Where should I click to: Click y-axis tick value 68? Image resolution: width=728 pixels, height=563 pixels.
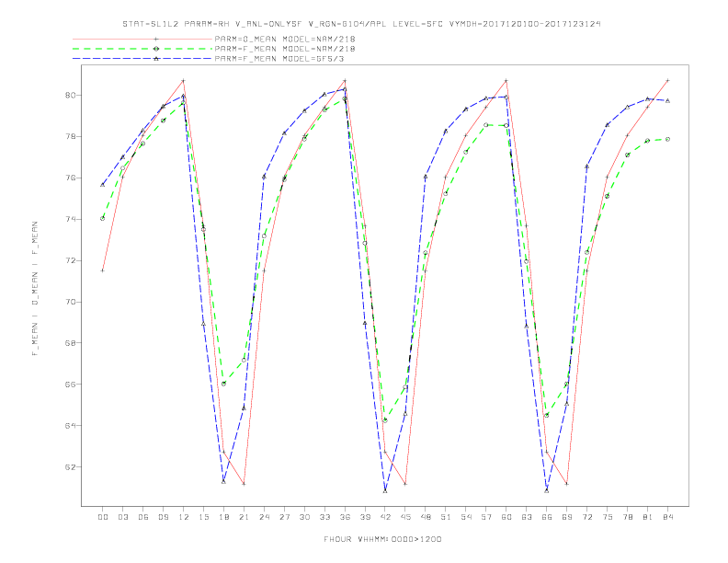pos(70,343)
